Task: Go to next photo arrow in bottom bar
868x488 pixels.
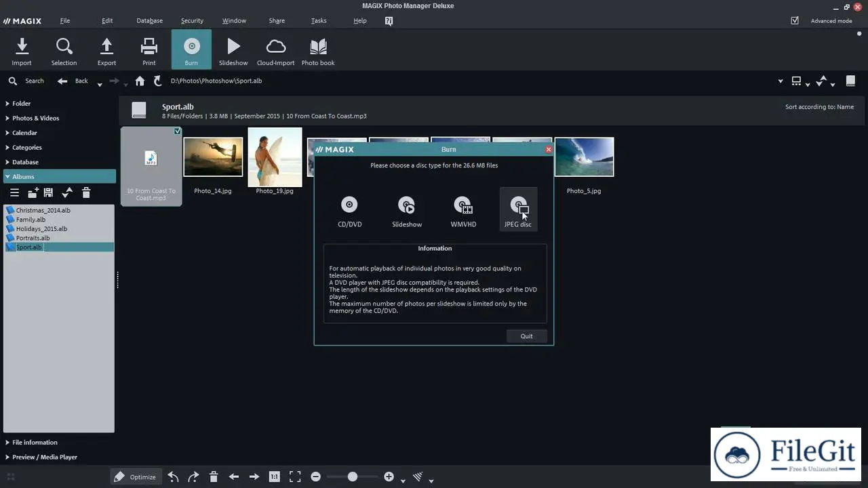Action: click(x=254, y=477)
